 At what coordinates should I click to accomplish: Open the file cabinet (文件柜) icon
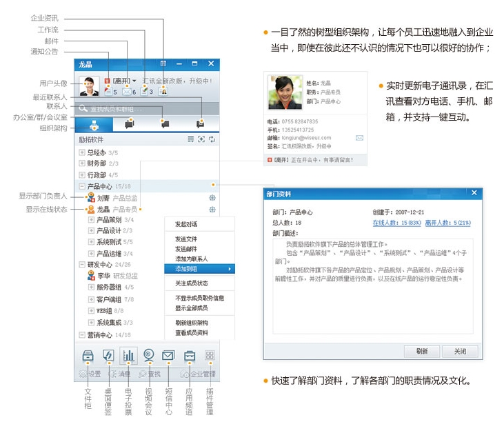88,356
